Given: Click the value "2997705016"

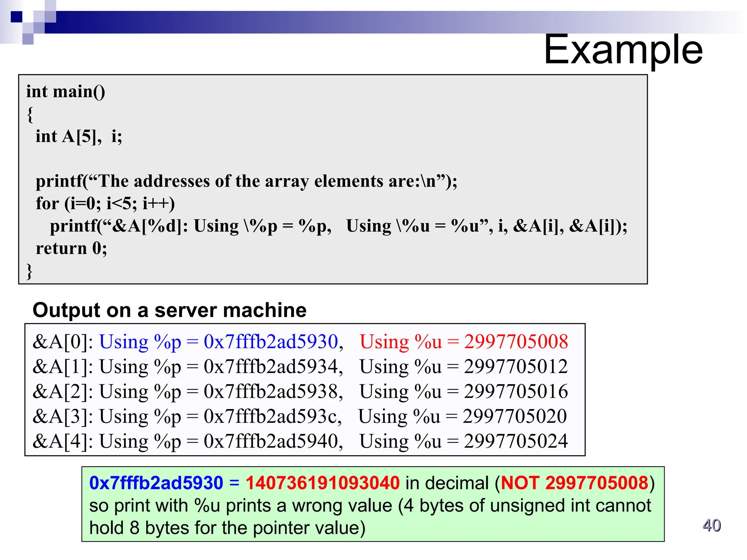Looking at the screenshot, I should [516, 391].
